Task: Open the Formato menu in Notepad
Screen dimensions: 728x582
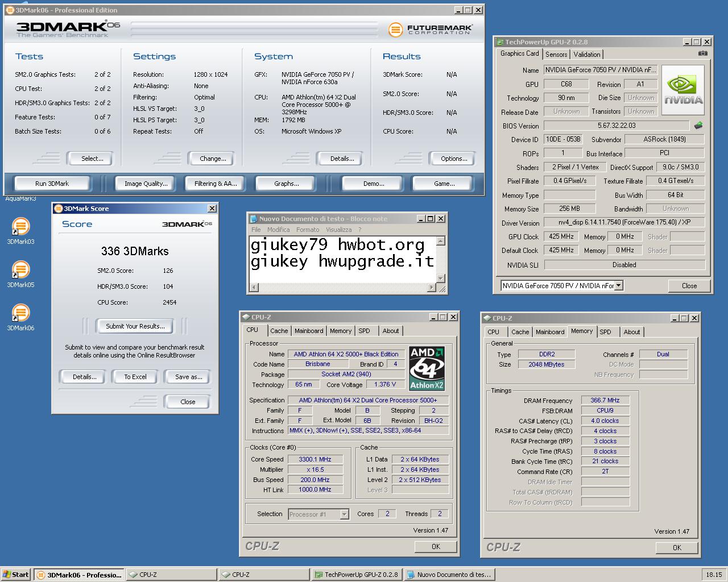Action: [308, 230]
